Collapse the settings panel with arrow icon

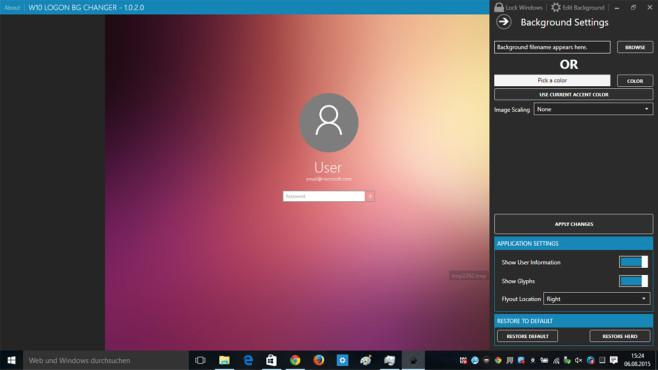point(504,22)
